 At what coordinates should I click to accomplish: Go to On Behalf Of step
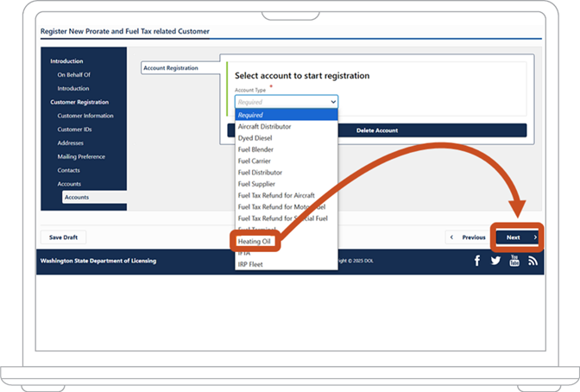point(73,74)
